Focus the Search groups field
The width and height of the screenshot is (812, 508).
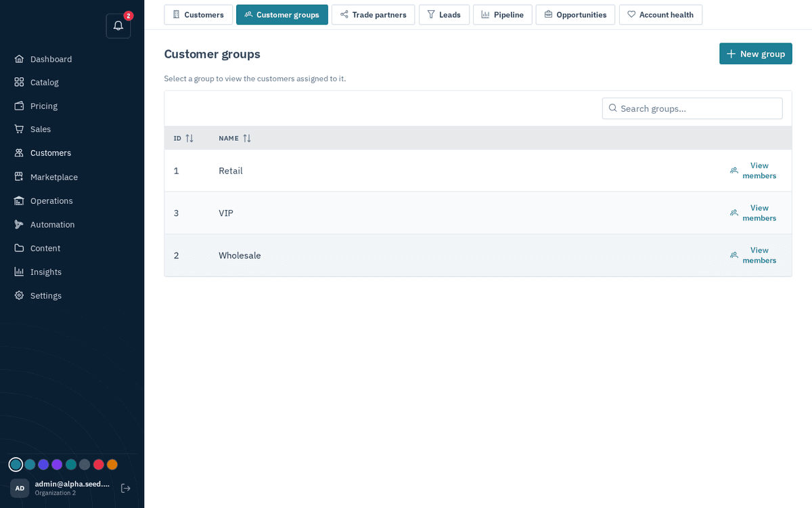click(692, 108)
